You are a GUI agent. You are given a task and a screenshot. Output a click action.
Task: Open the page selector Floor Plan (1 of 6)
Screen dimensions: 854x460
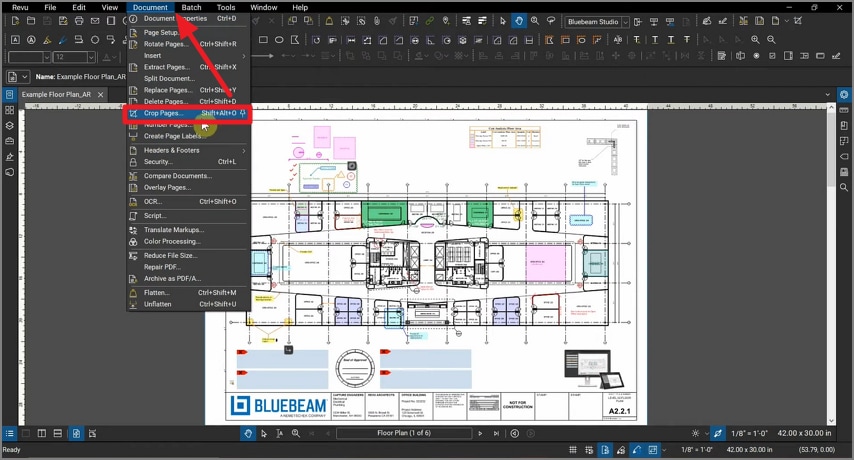coord(404,433)
